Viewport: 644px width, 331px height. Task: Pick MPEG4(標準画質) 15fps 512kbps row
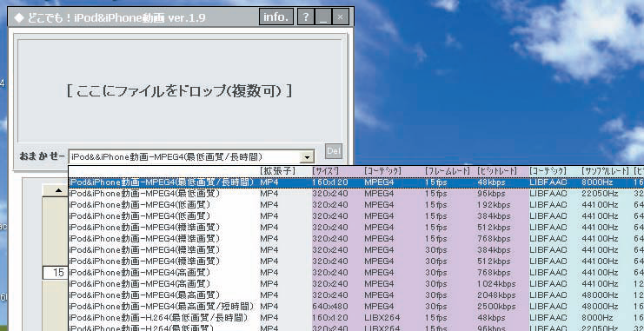coord(356,227)
